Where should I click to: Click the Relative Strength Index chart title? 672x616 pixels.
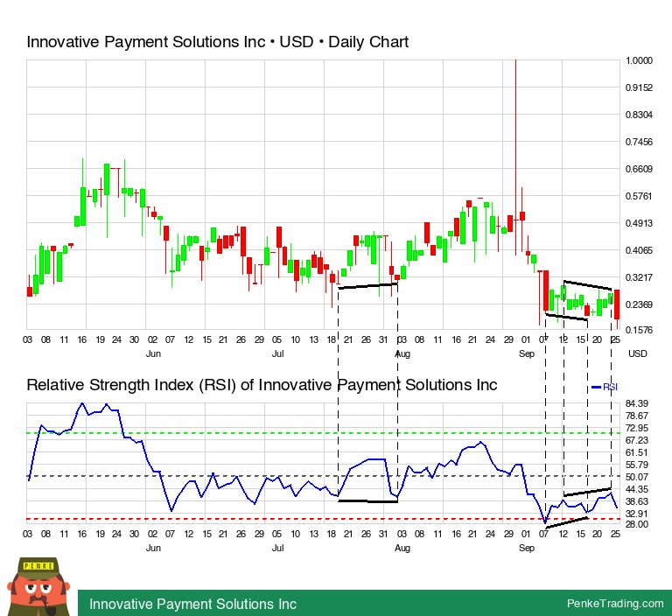tap(262, 385)
